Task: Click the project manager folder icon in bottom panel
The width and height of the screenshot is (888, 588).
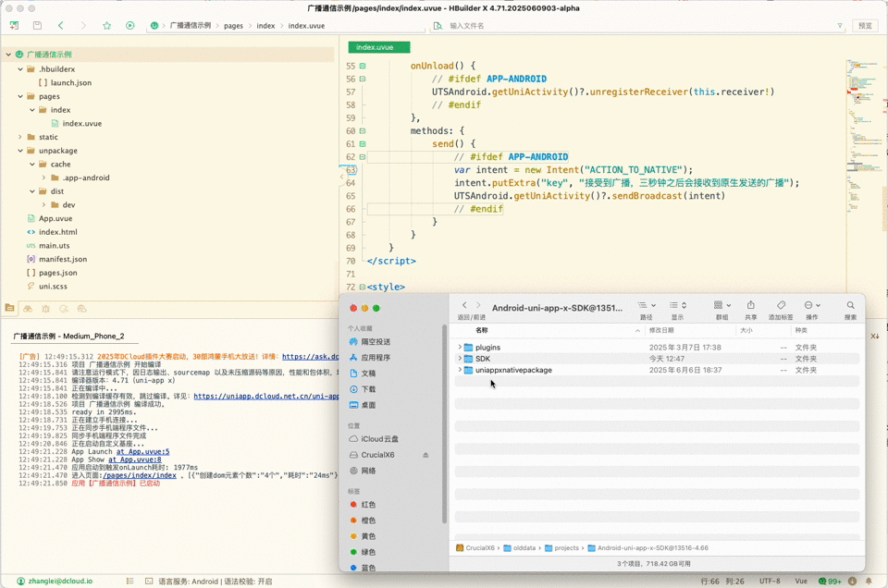Action: (9, 309)
